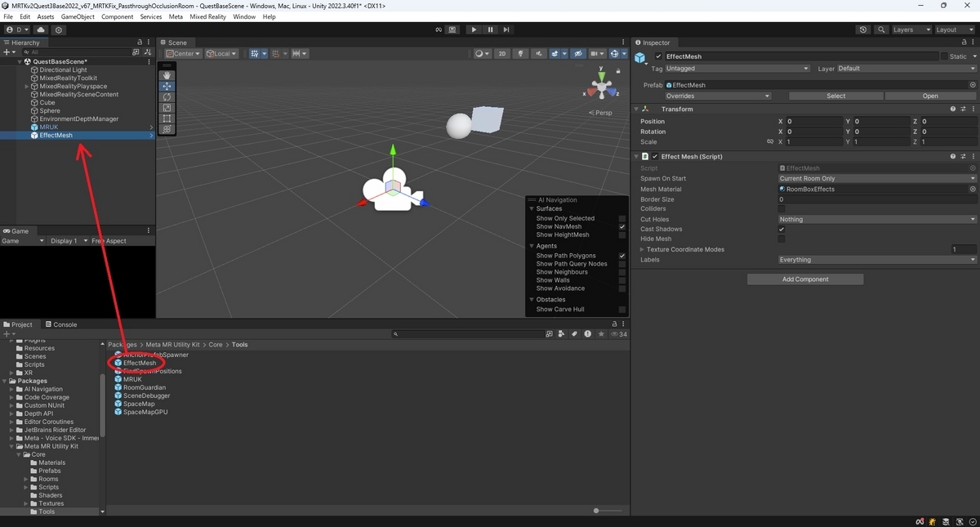Uncheck EffectMesh active checkbox in Inspector
980x527 pixels.
coord(659,56)
